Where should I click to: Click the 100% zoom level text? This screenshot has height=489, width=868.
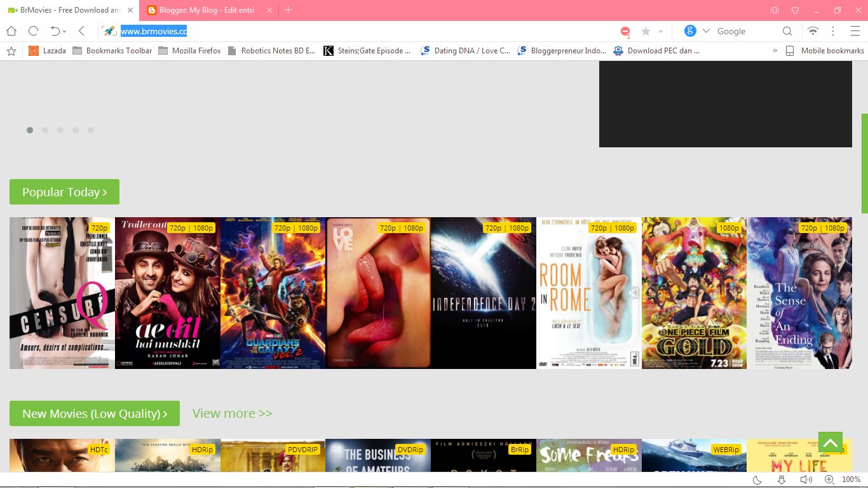point(851,479)
